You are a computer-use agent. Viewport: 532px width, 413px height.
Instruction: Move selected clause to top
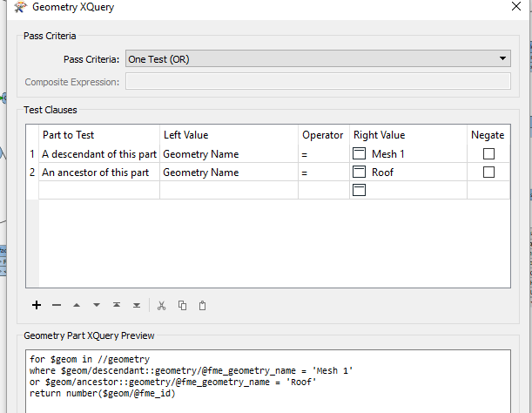[117, 305]
